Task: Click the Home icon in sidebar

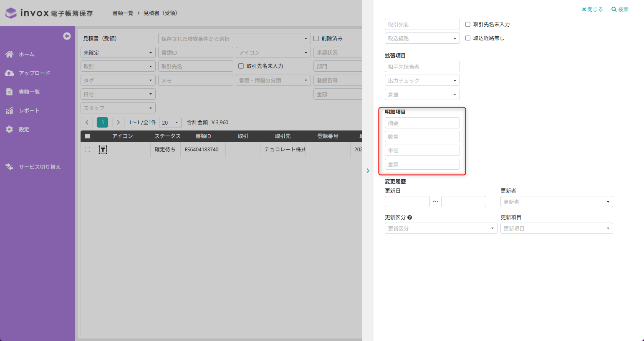Action: click(x=9, y=54)
